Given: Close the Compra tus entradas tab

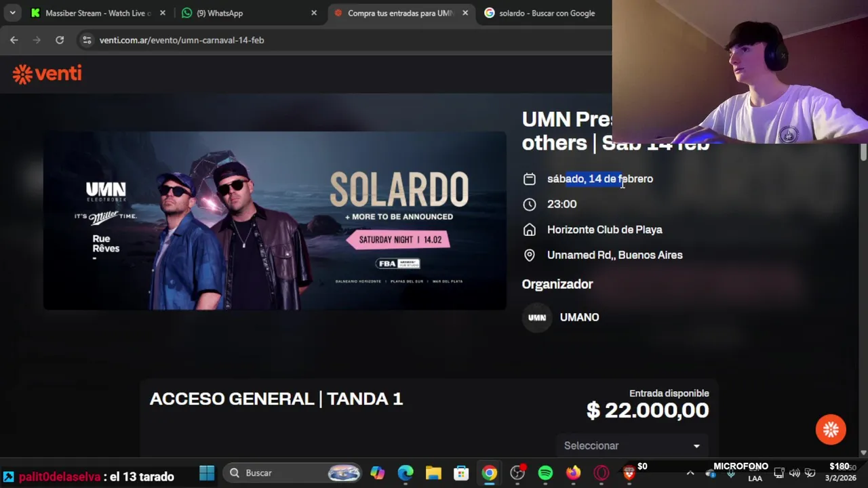Looking at the screenshot, I should tap(465, 13).
